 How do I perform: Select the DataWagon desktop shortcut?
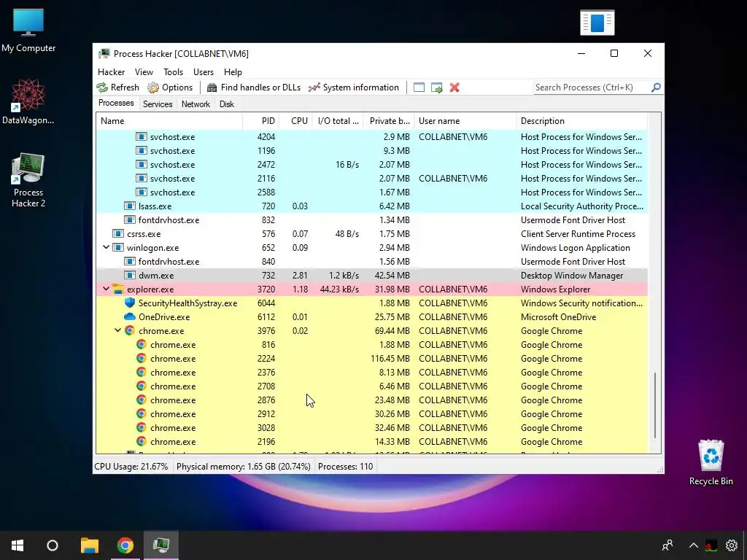click(x=28, y=102)
